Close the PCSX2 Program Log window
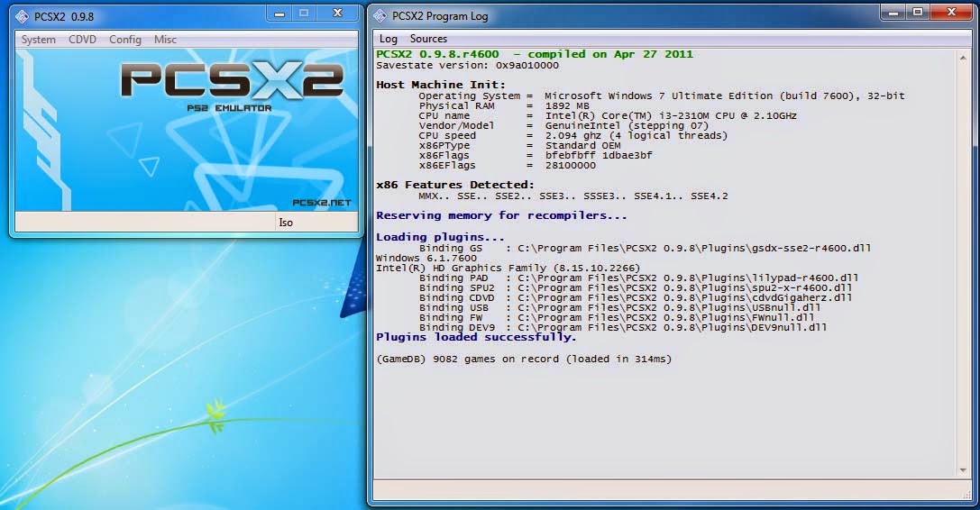The height and width of the screenshot is (510, 980). coord(951,12)
